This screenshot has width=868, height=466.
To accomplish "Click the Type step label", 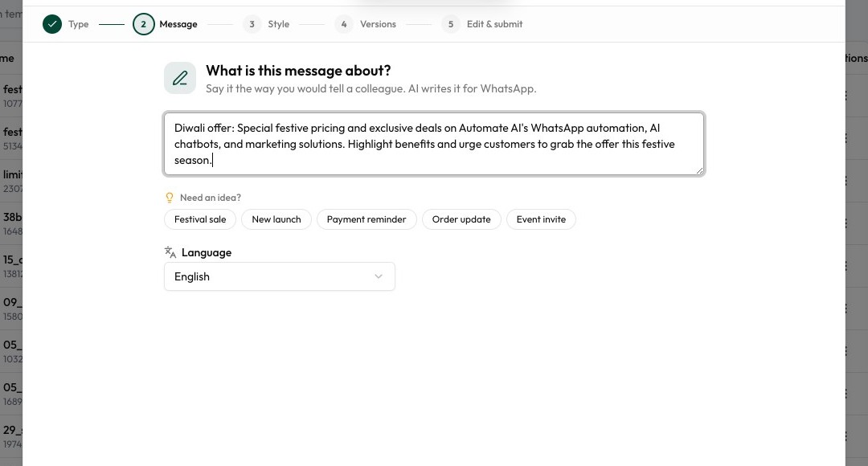I will click(79, 24).
